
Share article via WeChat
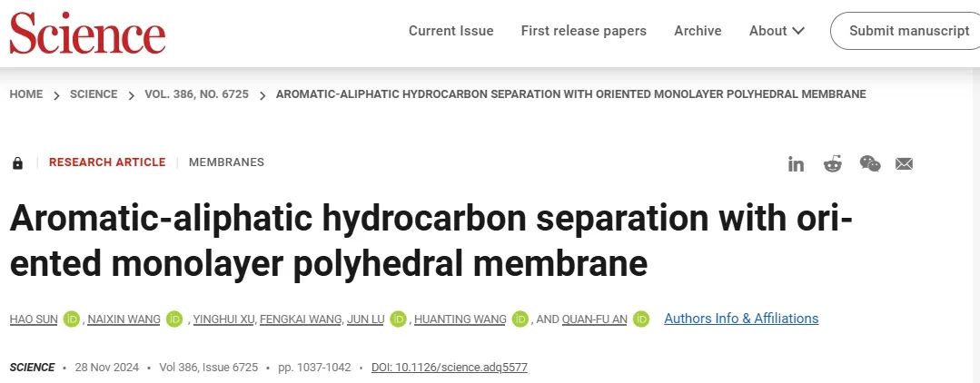coord(870,163)
